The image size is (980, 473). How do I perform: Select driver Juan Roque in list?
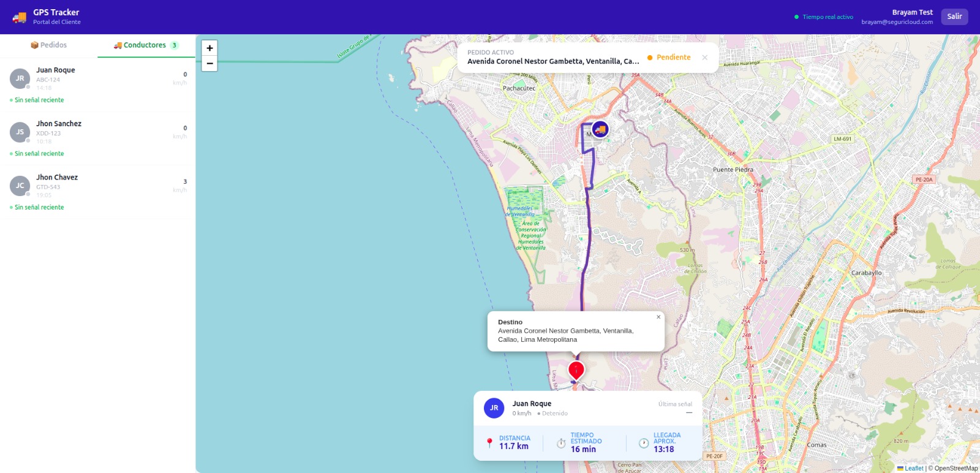(97, 85)
